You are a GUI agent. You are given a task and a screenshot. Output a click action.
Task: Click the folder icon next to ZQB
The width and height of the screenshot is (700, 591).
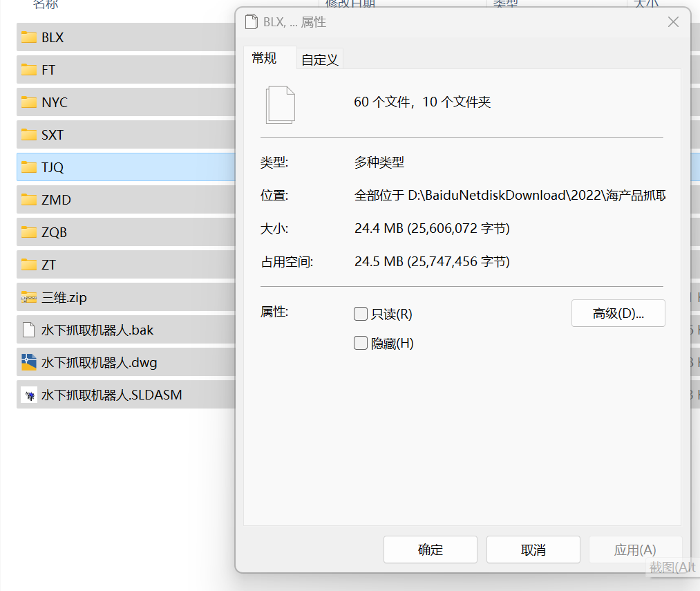[x=28, y=232]
